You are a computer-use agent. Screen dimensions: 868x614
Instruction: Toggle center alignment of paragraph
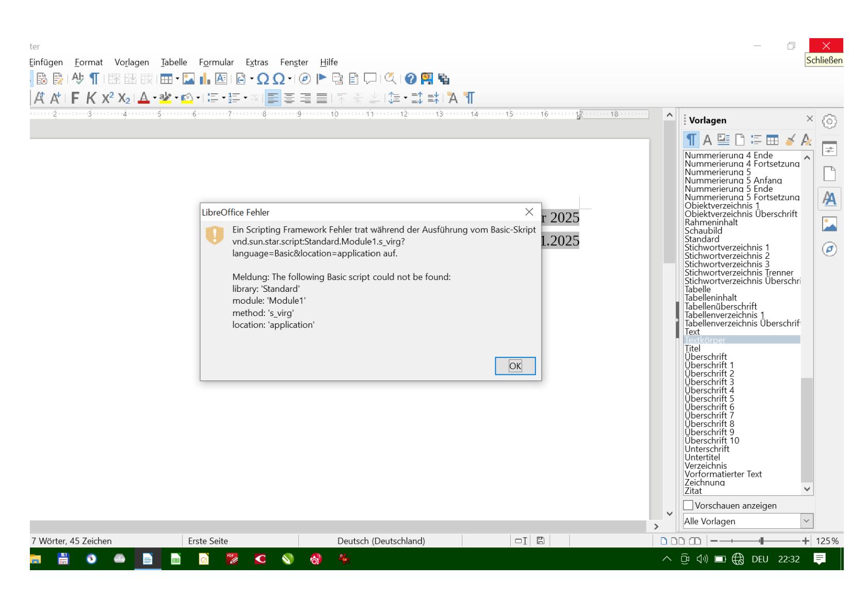tap(289, 98)
